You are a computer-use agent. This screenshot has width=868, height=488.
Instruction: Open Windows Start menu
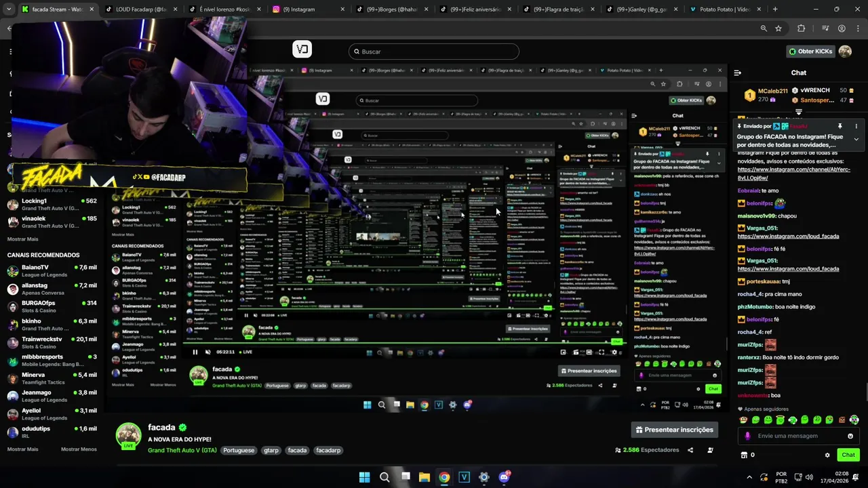click(x=364, y=477)
